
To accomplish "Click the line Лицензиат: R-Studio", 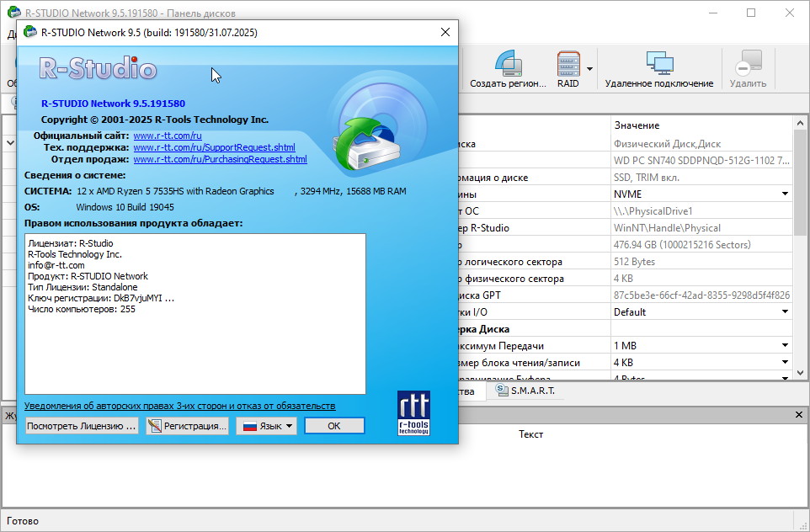I will (71, 243).
